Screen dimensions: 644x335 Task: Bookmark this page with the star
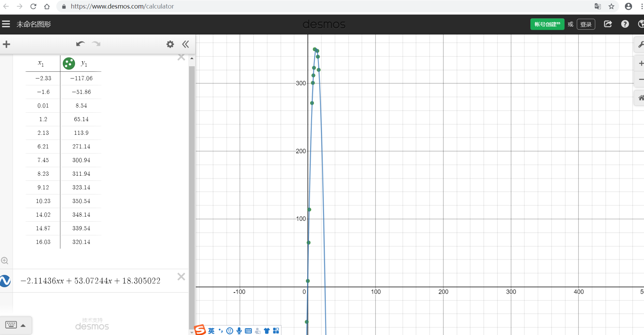[x=611, y=6]
